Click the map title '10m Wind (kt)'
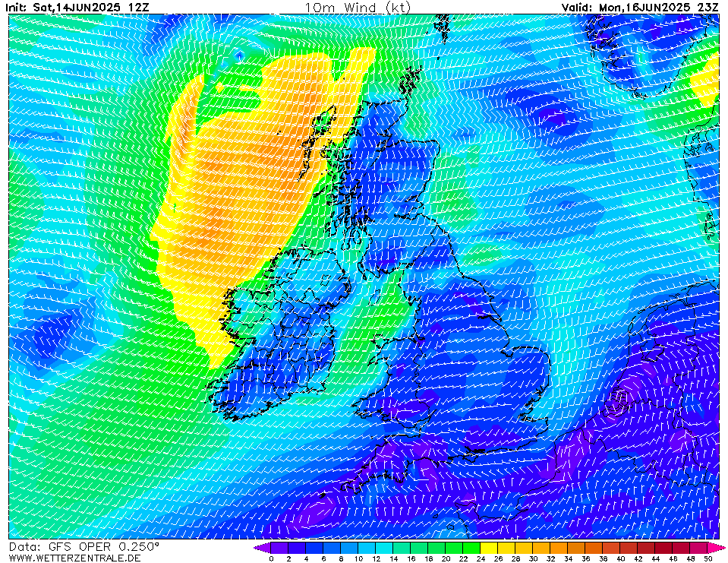 click(x=358, y=8)
